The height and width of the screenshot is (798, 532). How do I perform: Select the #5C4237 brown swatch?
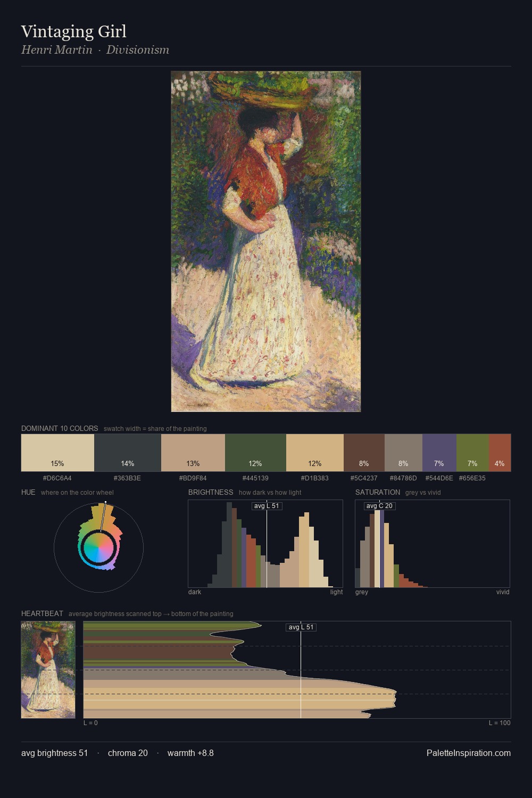pyautogui.click(x=364, y=453)
